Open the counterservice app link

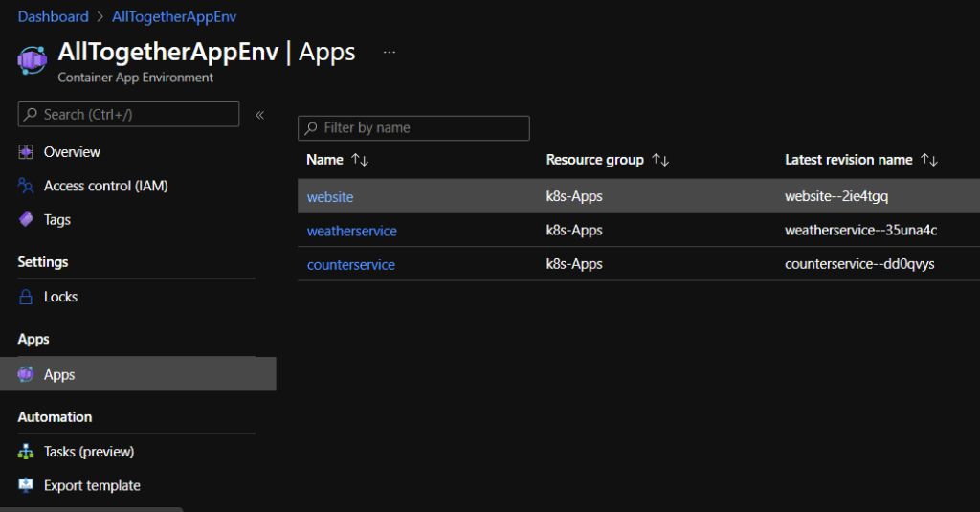[350, 264]
